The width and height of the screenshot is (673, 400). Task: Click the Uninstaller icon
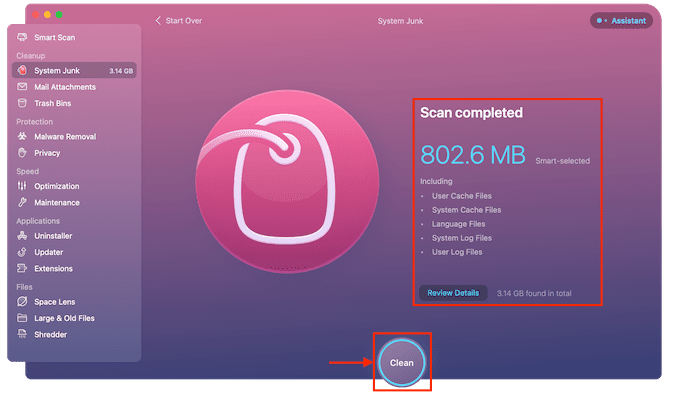click(22, 236)
